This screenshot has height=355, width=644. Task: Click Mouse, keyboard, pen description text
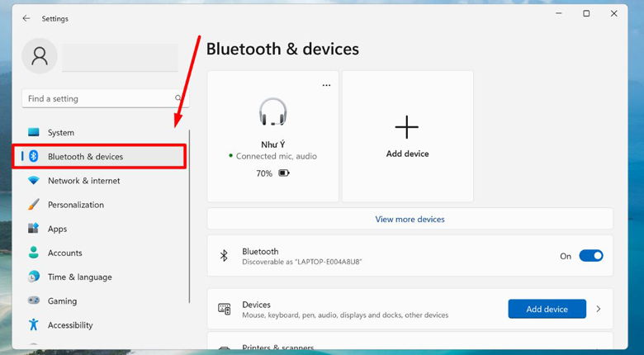345,315
